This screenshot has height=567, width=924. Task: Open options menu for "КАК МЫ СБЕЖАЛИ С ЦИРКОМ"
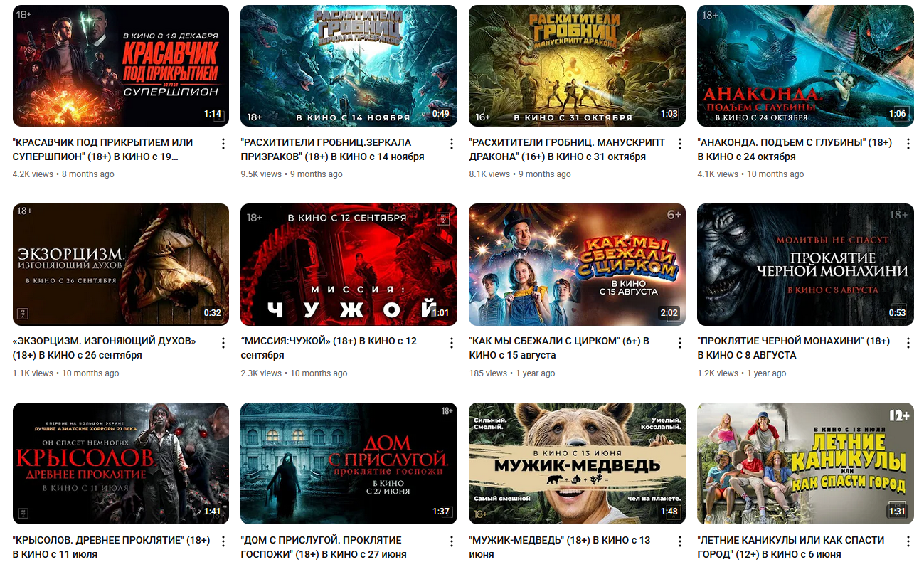[680, 343]
